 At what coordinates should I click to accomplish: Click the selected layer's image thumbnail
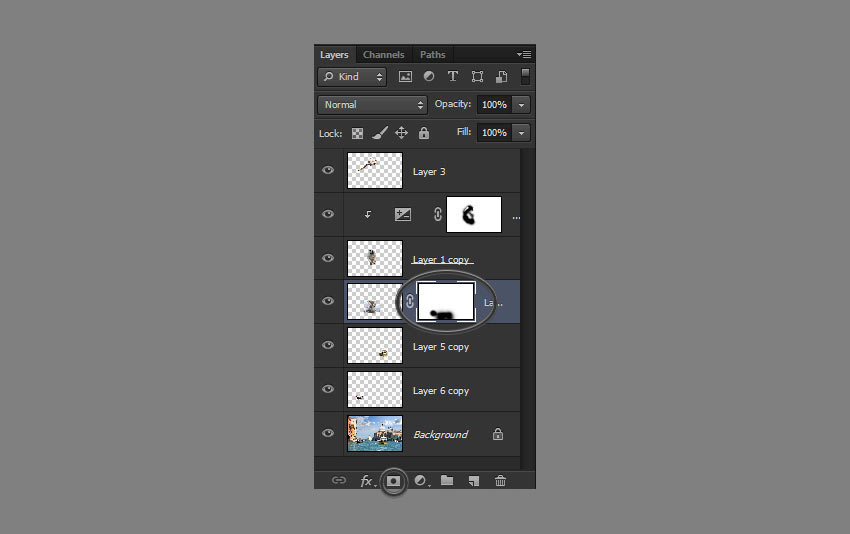coord(373,301)
